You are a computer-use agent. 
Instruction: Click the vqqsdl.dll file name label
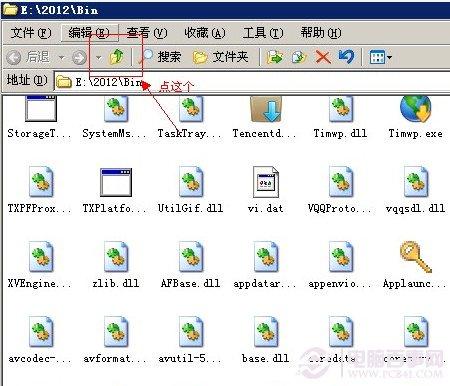click(415, 209)
